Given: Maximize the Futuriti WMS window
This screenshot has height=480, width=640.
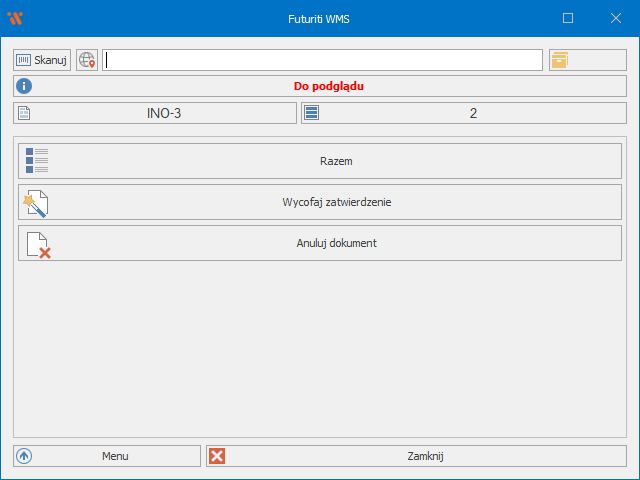Looking at the screenshot, I should point(568,18).
